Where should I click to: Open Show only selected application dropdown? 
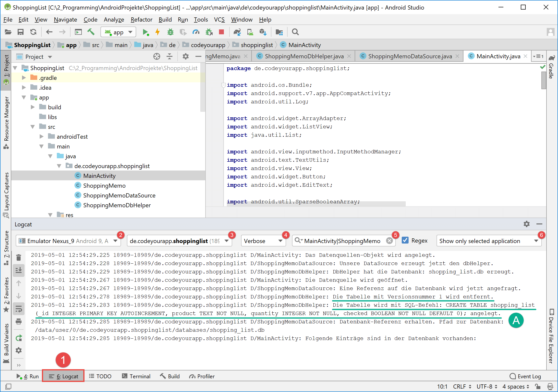[489, 241]
